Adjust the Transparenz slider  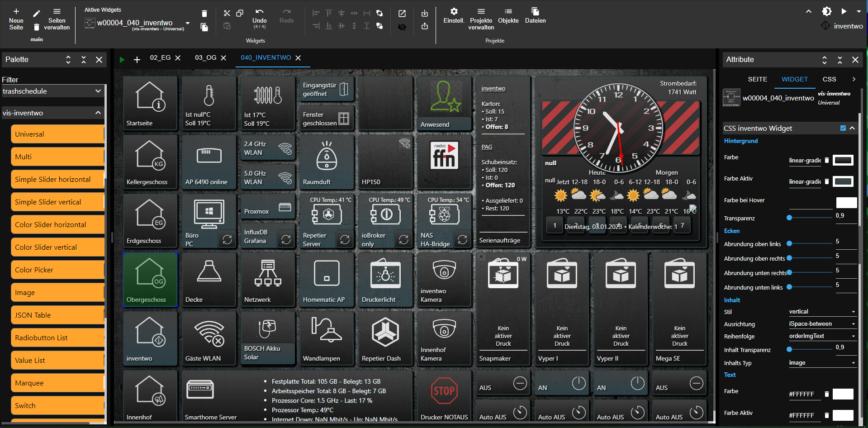click(810, 218)
